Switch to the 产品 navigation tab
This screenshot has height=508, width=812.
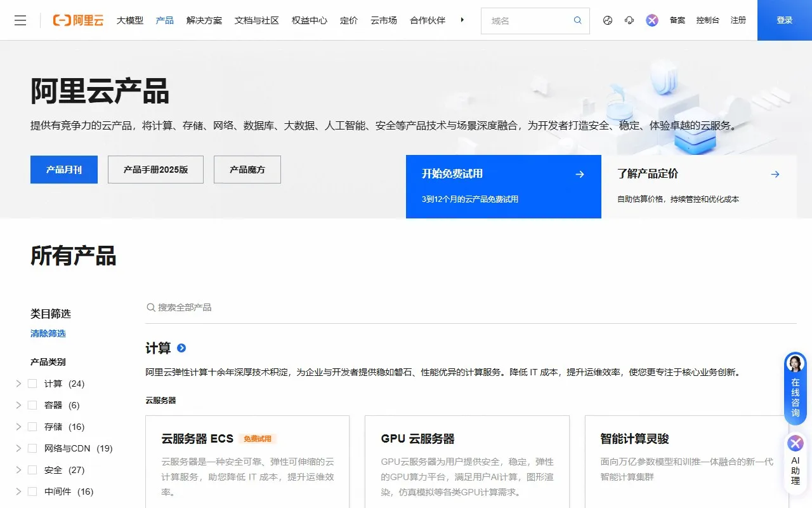164,20
